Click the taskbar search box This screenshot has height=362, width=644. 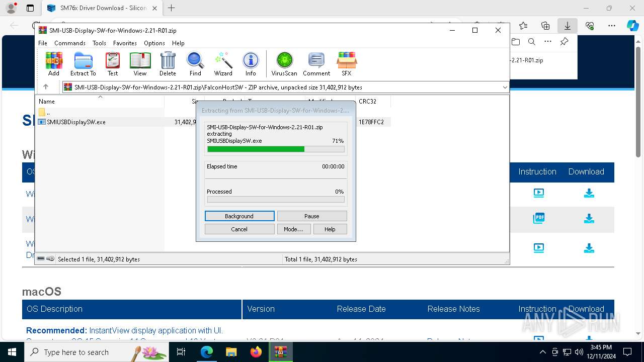click(97, 352)
